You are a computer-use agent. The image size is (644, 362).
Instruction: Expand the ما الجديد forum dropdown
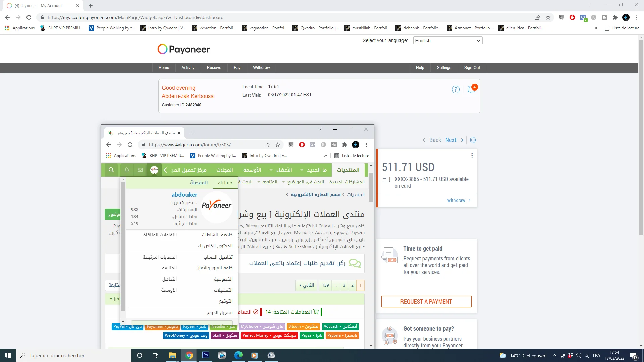pos(302,170)
